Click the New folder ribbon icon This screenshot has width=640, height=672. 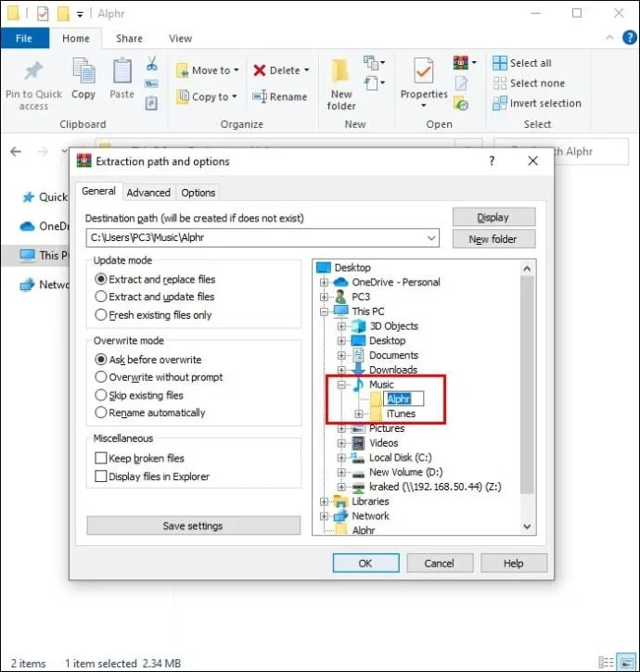tap(341, 71)
